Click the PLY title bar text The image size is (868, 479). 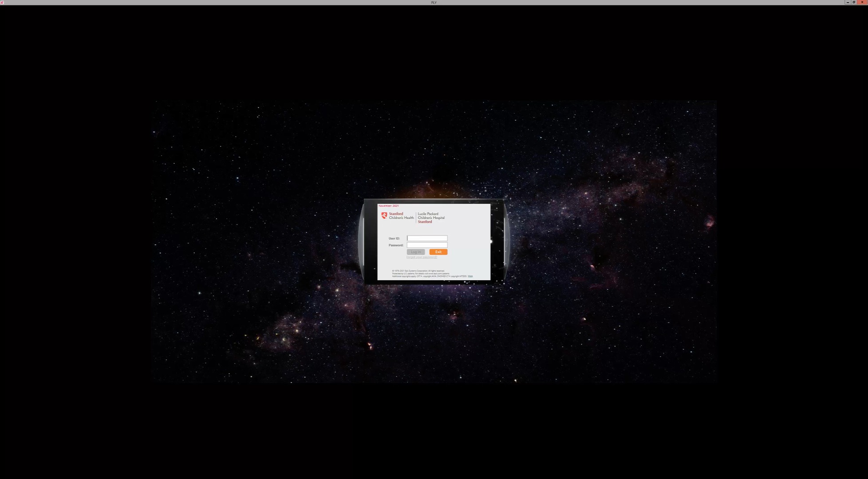(x=434, y=3)
